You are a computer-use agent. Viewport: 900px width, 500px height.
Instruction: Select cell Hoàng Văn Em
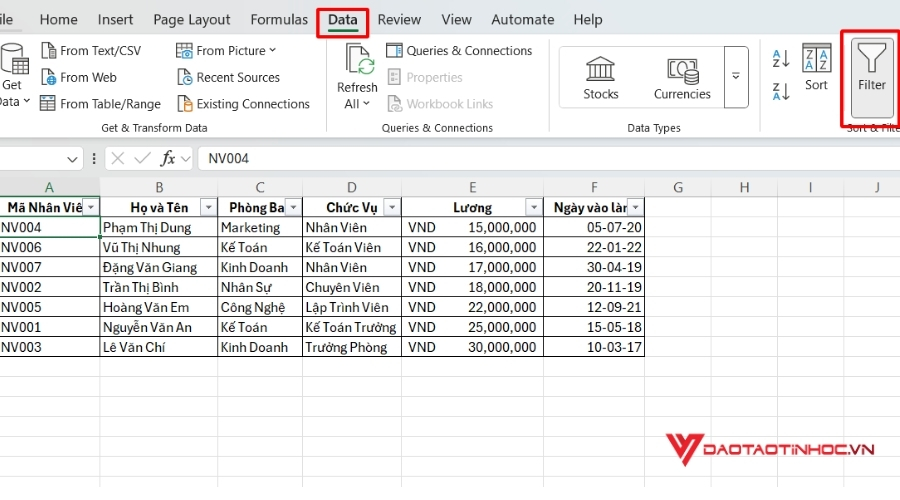tap(159, 307)
